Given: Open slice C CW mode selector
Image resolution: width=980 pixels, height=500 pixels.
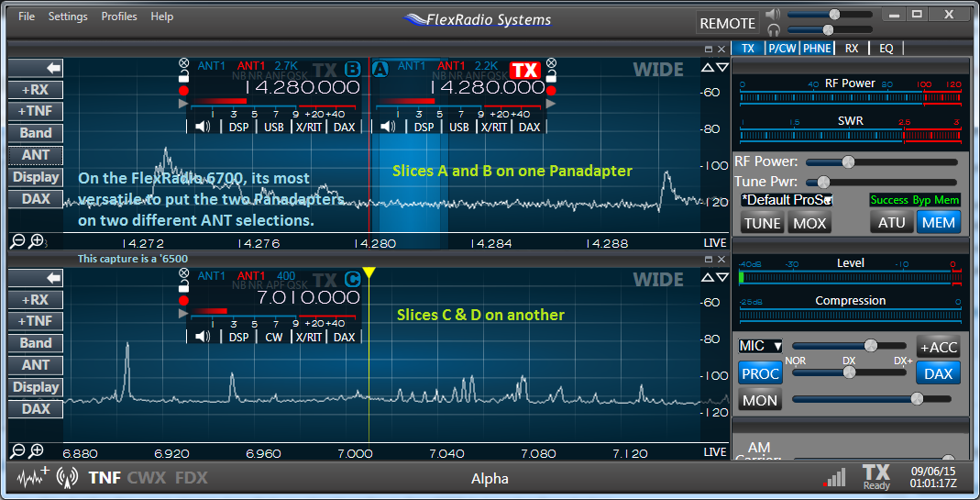Looking at the screenshot, I should (274, 337).
